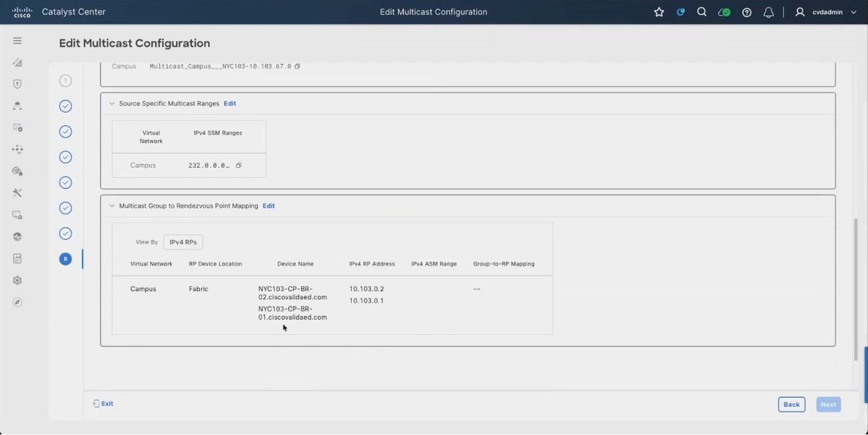Open the hamburger navigation menu

[17, 41]
